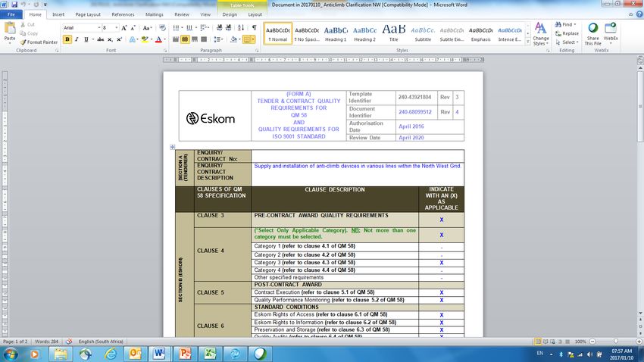
Task: Open the File tab
Action: [x=11, y=14]
